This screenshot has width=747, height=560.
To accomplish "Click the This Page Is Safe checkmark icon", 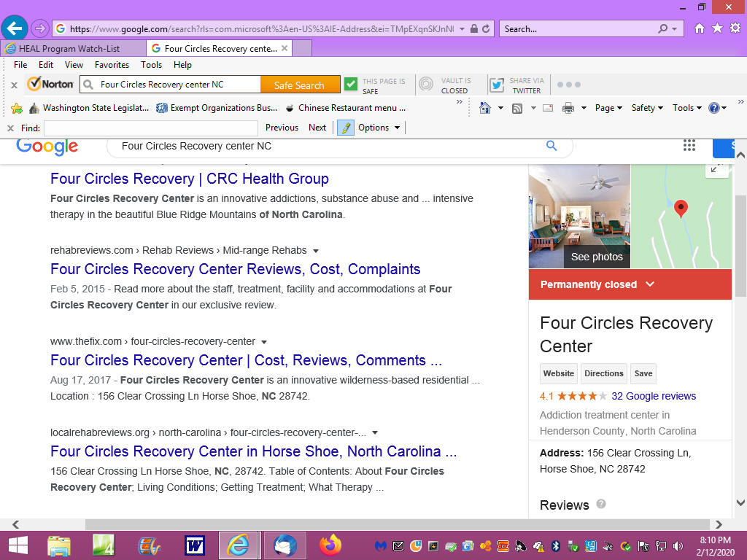I will pyautogui.click(x=351, y=85).
